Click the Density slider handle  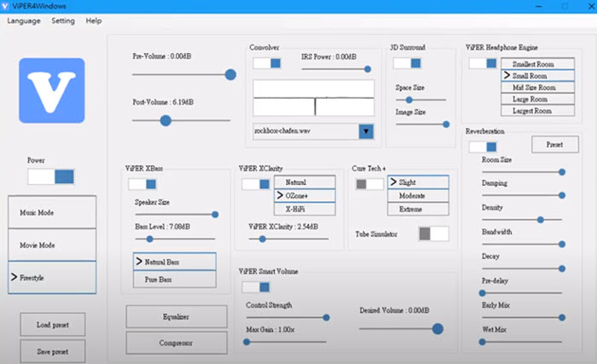click(540, 220)
